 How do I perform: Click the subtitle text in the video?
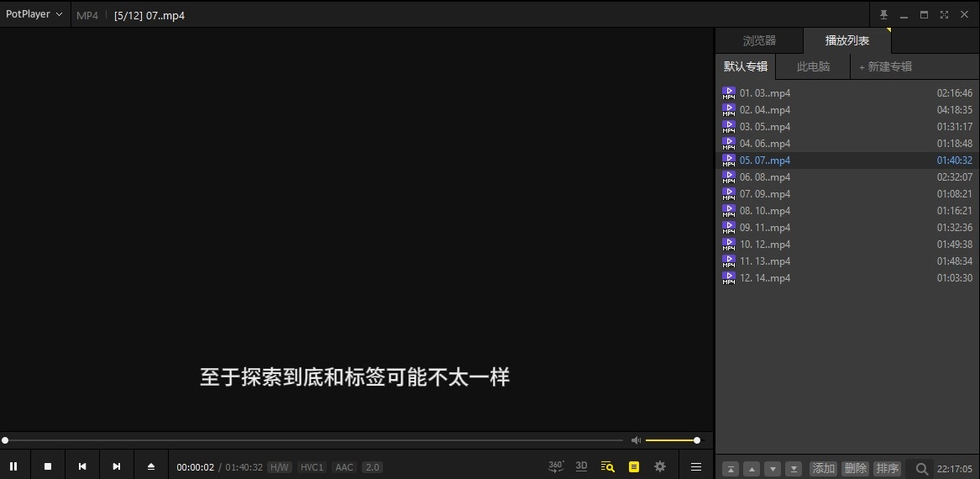(355, 377)
